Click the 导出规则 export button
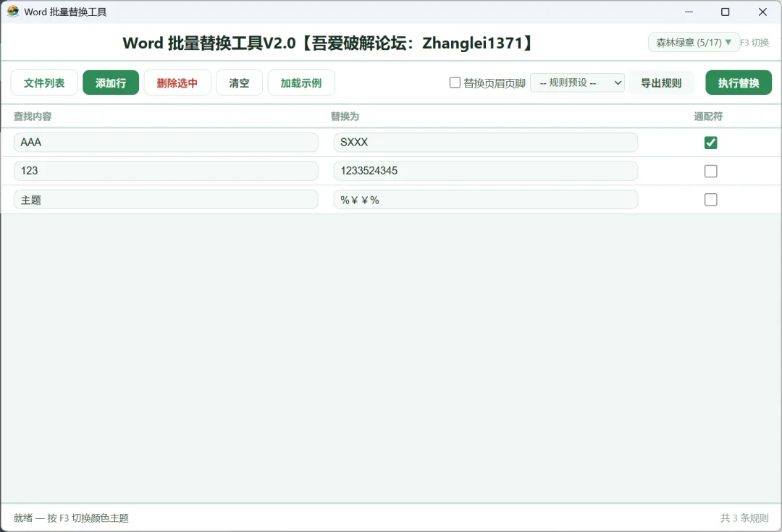782x532 pixels. pos(661,83)
